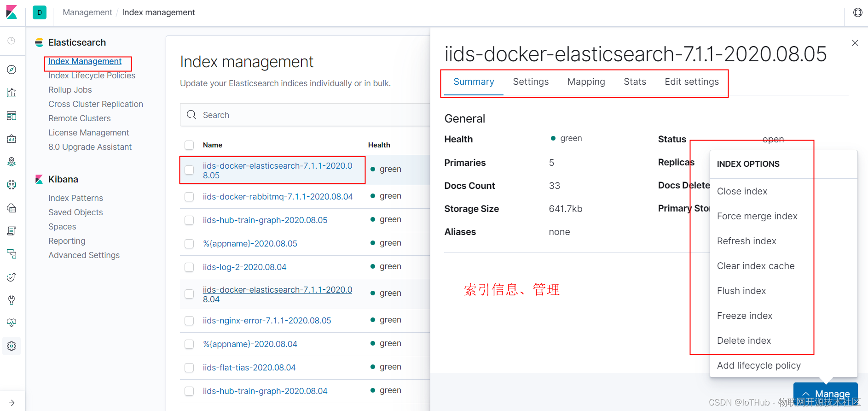Open Visualize from the side navigation
This screenshot has width=868, height=411.
click(12, 93)
